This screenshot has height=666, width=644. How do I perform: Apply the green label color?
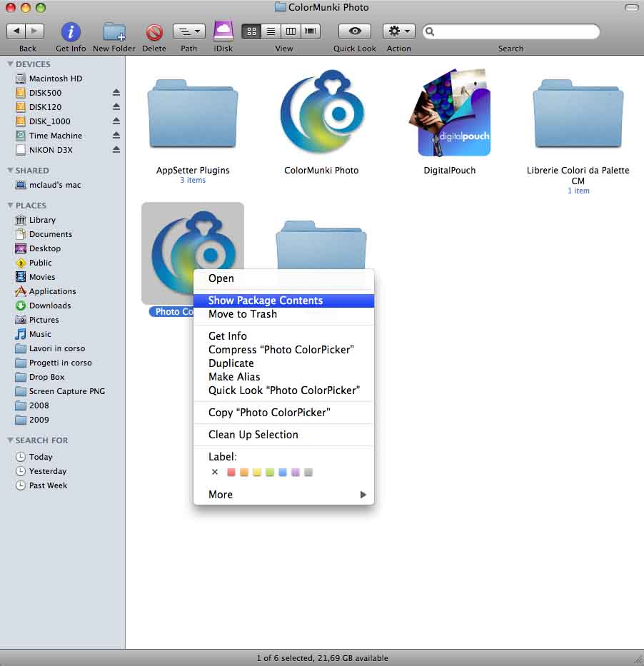pyautogui.click(x=270, y=473)
